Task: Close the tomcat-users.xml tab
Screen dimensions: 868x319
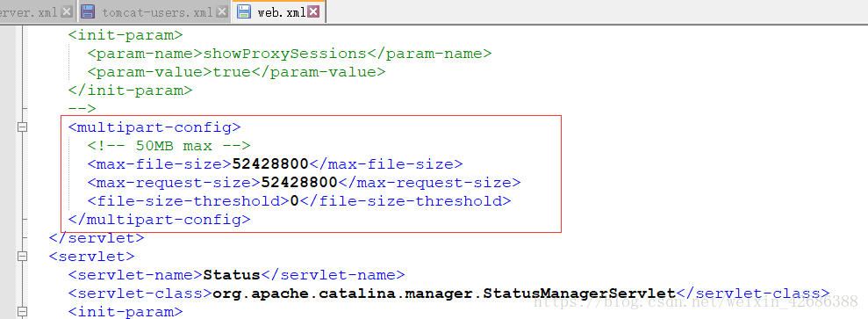Action: pos(222,11)
